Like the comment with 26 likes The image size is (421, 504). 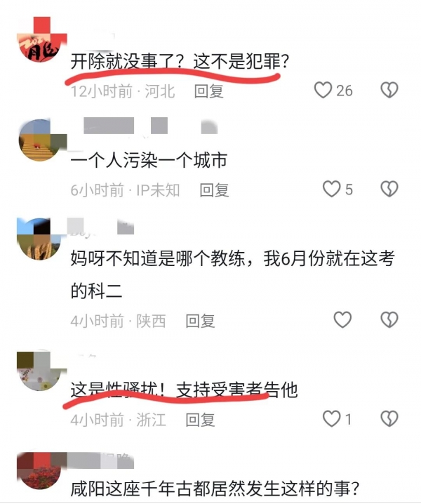(x=323, y=90)
